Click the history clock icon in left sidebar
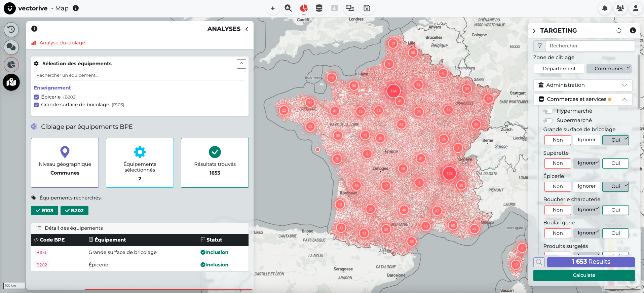 (11, 30)
